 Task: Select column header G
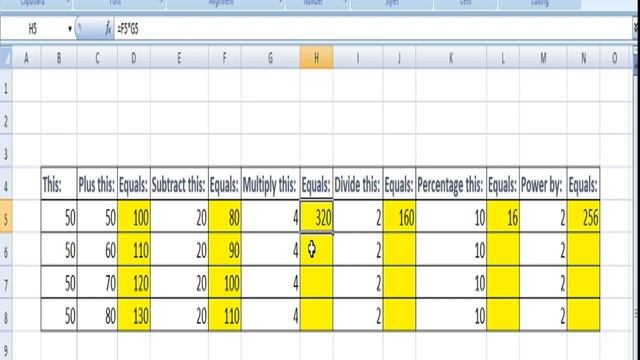click(270, 58)
